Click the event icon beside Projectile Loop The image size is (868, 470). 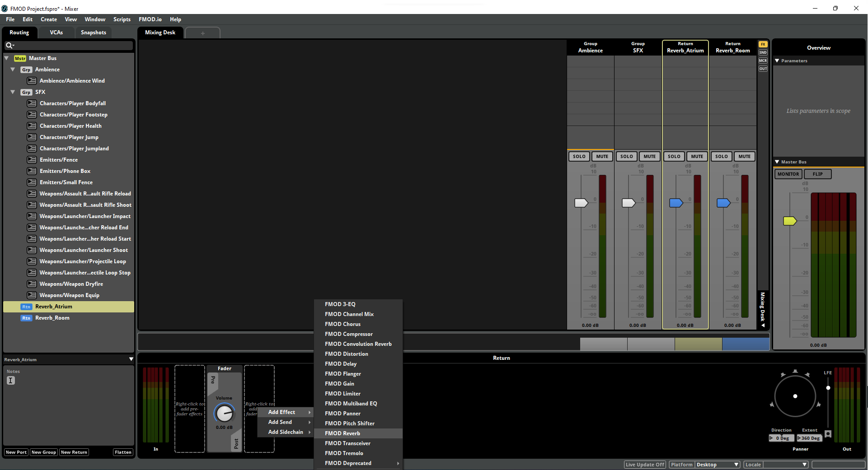32,261
